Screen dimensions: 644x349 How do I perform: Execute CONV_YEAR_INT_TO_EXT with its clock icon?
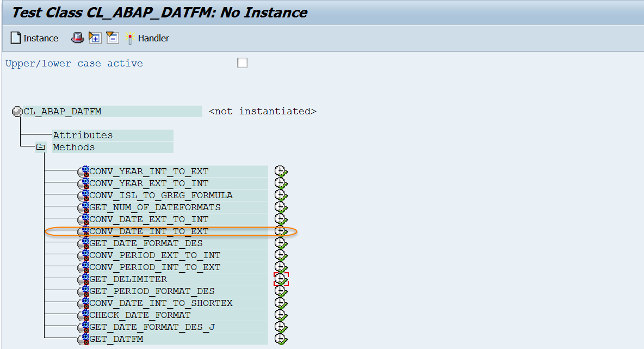(281, 171)
